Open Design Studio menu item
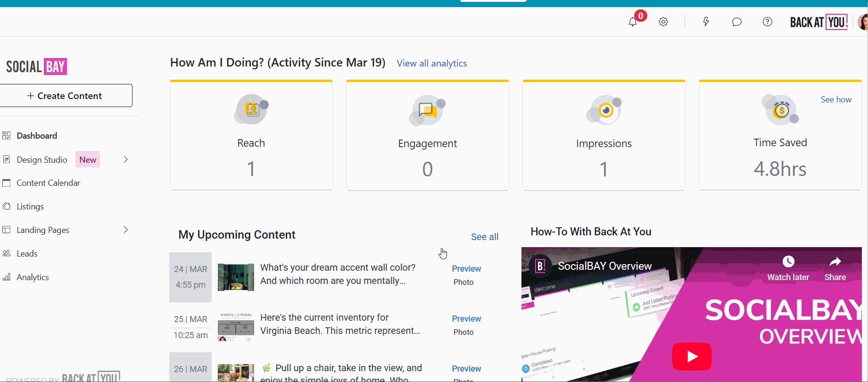This screenshot has height=382, width=868. click(42, 160)
